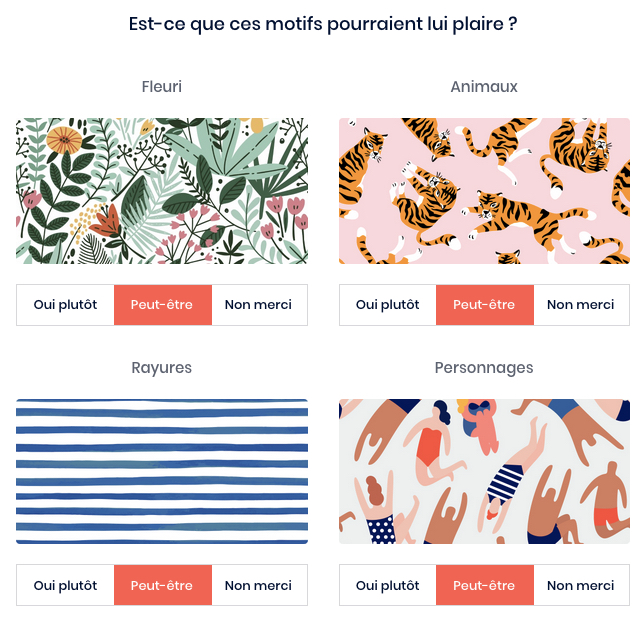The width and height of the screenshot is (641, 626).
Task: Pick 'Non merci' for the Fleuri pattern
Action: 258,305
